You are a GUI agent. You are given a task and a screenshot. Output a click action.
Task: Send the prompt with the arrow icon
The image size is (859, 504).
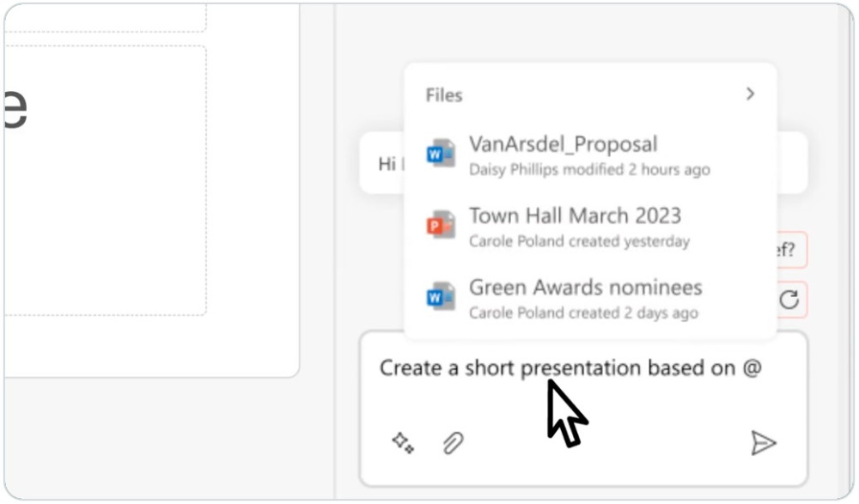click(x=763, y=443)
